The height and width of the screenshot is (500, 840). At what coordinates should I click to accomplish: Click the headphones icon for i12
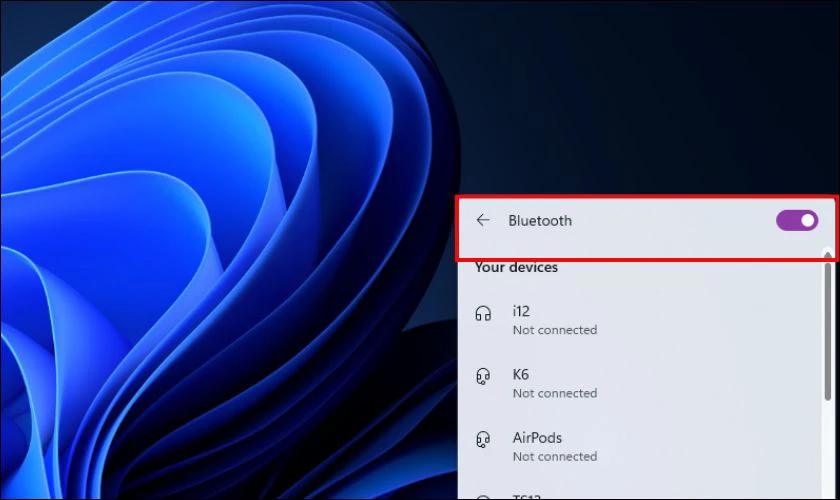483,314
